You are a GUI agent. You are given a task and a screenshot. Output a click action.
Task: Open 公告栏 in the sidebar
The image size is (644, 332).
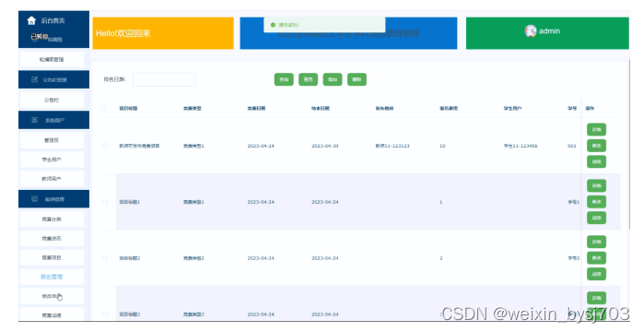pos(52,100)
